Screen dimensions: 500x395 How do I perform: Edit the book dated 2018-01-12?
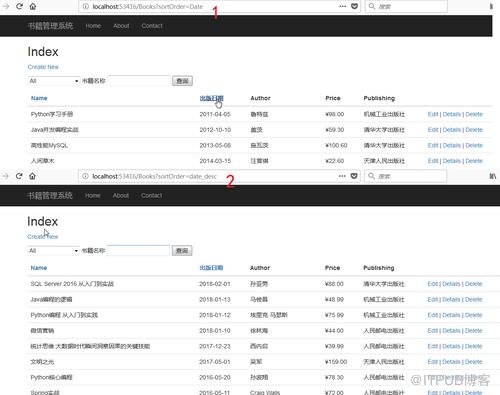432,315
